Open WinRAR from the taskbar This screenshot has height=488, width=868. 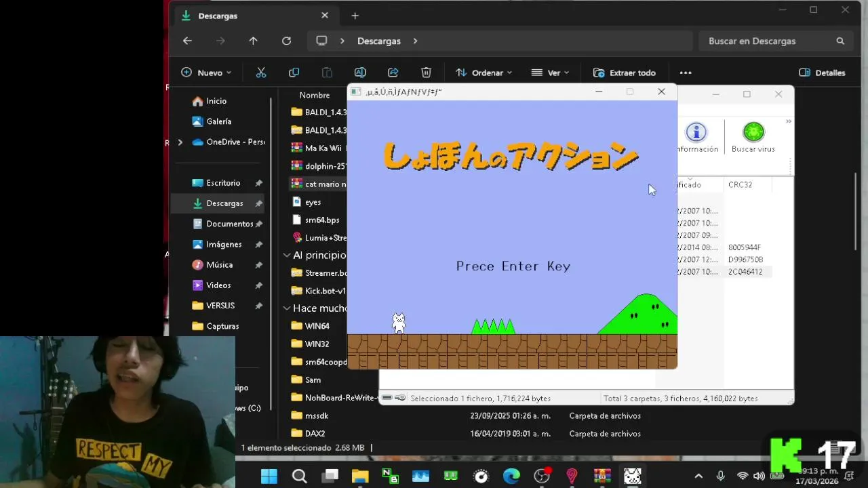[x=602, y=476]
